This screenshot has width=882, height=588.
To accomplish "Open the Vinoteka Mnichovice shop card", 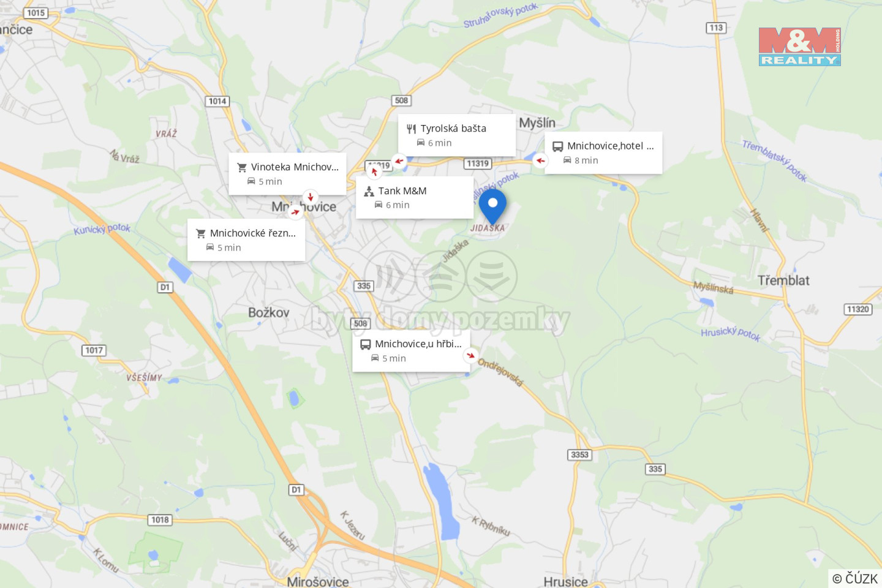I will (x=287, y=174).
